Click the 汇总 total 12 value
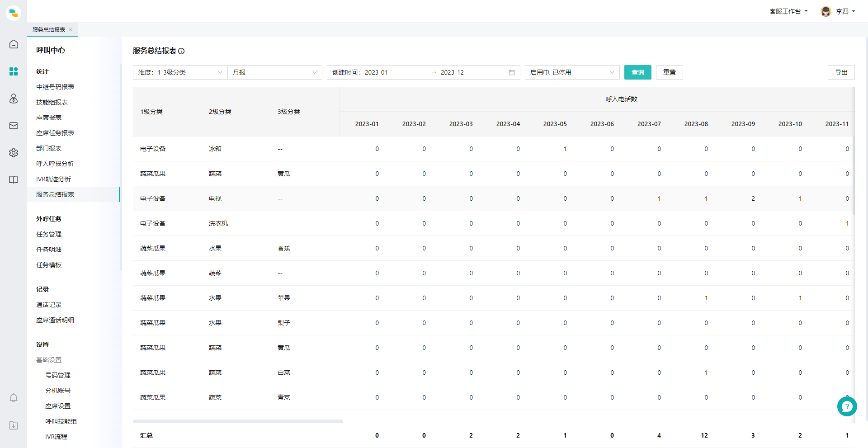Viewport: 868px width, 448px height. click(x=704, y=435)
